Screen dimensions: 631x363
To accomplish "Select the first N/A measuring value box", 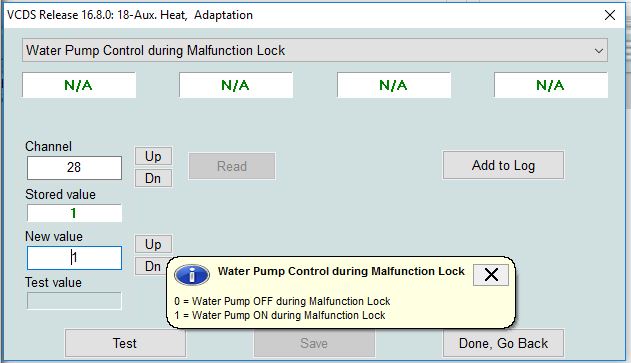I will [x=79, y=85].
